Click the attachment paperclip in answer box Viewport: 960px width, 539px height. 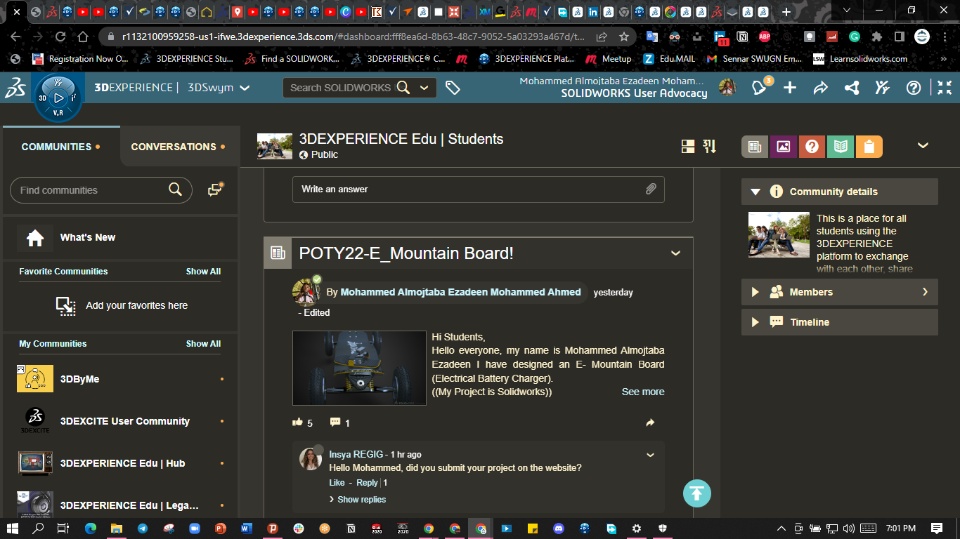click(651, 189)
